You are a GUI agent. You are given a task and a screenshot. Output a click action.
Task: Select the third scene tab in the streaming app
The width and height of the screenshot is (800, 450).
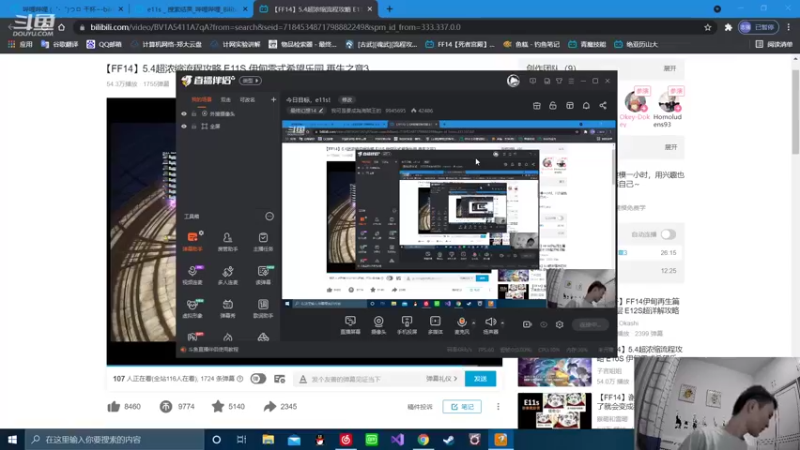pos(247,99)
